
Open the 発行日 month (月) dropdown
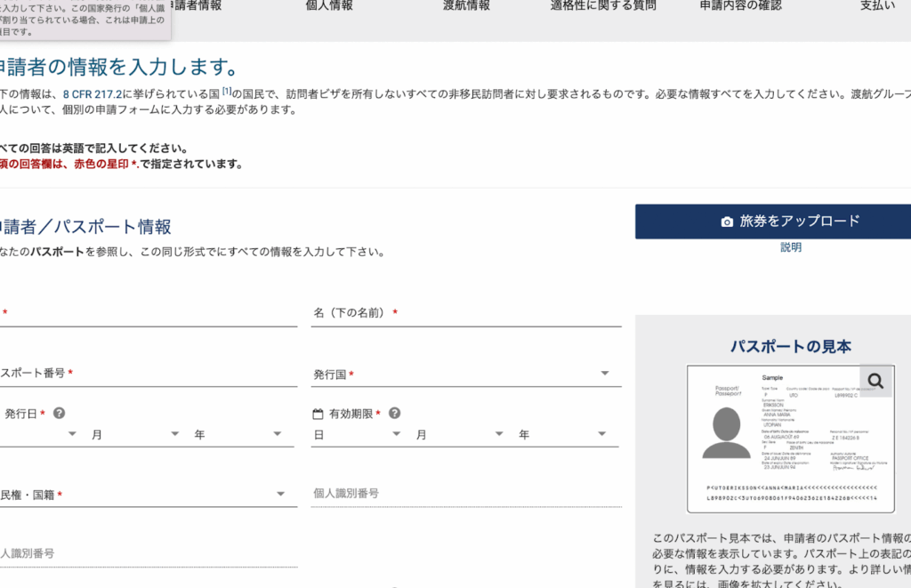coord(133,435)
